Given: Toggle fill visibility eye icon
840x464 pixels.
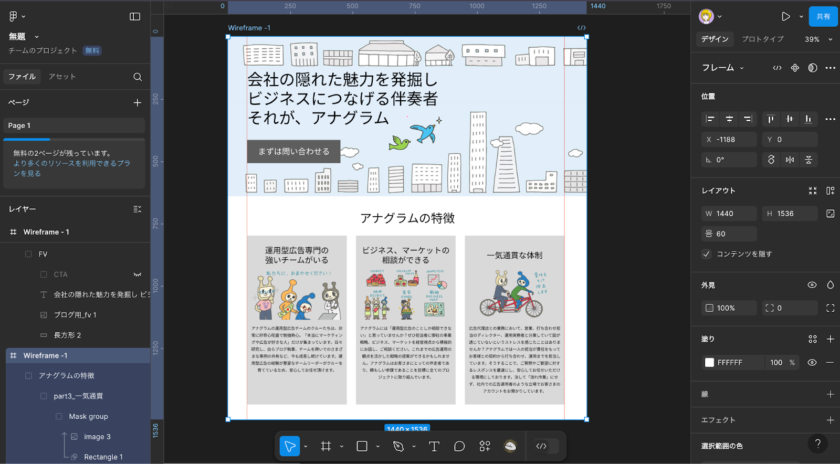Looking at the screenshot, I should (x=812, y=362).
